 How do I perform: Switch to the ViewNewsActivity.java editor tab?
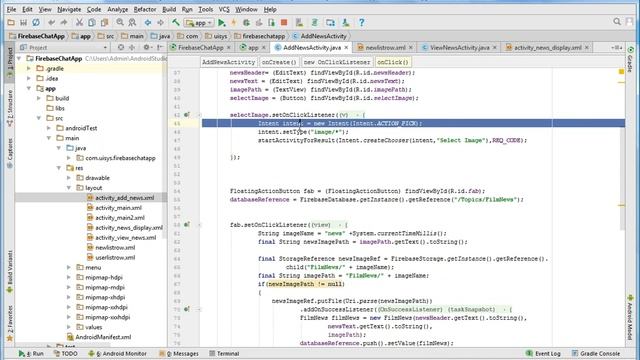click(460, 47)
